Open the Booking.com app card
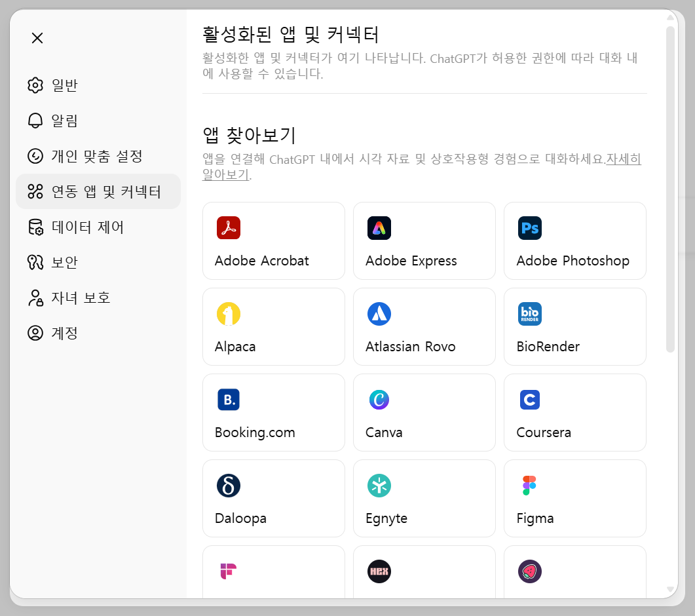This screenshot has height=616, width=695. pos(274,412)
